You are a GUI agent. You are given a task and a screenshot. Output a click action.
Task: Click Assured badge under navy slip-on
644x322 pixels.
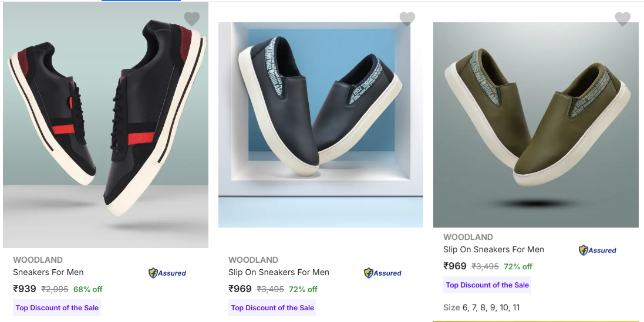point(383,273)
